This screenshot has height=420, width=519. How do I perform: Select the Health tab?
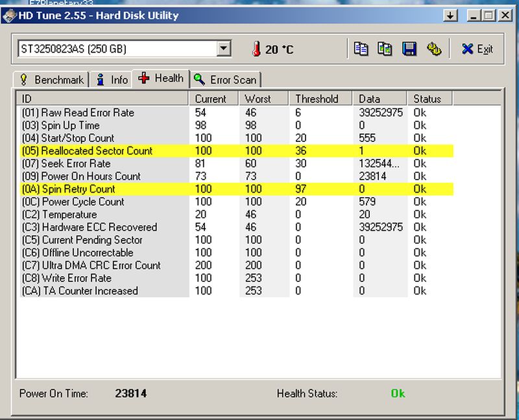(x=161, y=78)
